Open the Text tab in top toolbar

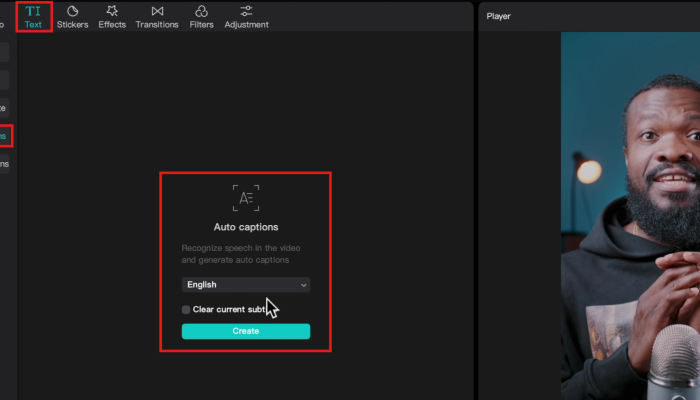pyautogui.click(x=33, y=16)
